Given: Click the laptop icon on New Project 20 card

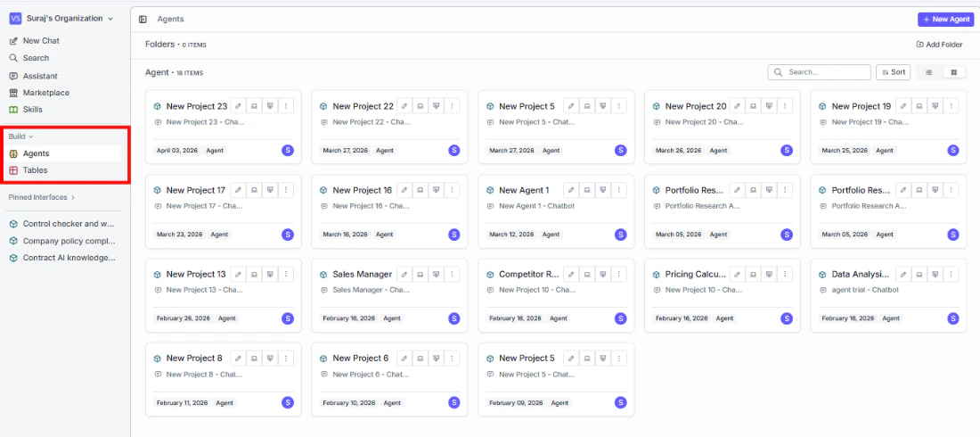Looking at the screenshot, I should 753,106.
